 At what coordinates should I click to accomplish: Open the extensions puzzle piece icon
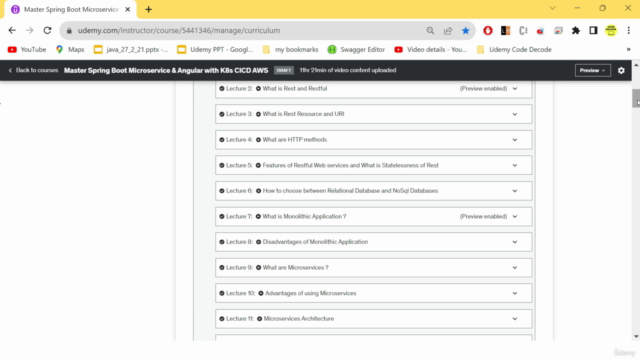coord(576,31)
